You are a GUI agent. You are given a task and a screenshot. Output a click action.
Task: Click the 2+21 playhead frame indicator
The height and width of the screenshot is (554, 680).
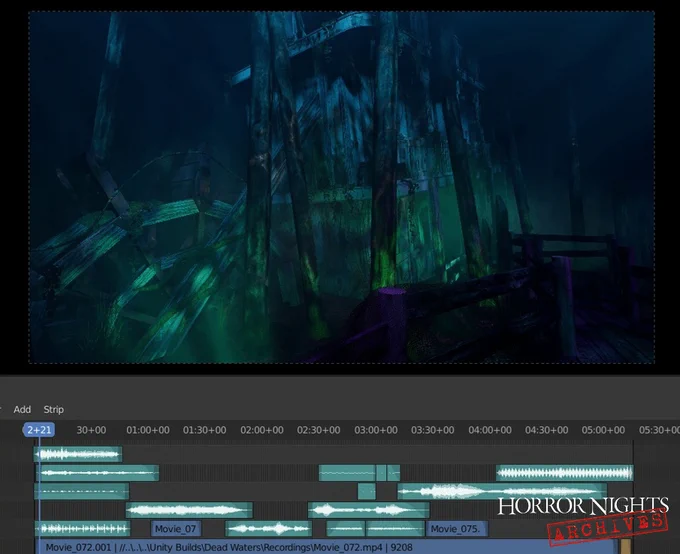(x=39, y=430)
